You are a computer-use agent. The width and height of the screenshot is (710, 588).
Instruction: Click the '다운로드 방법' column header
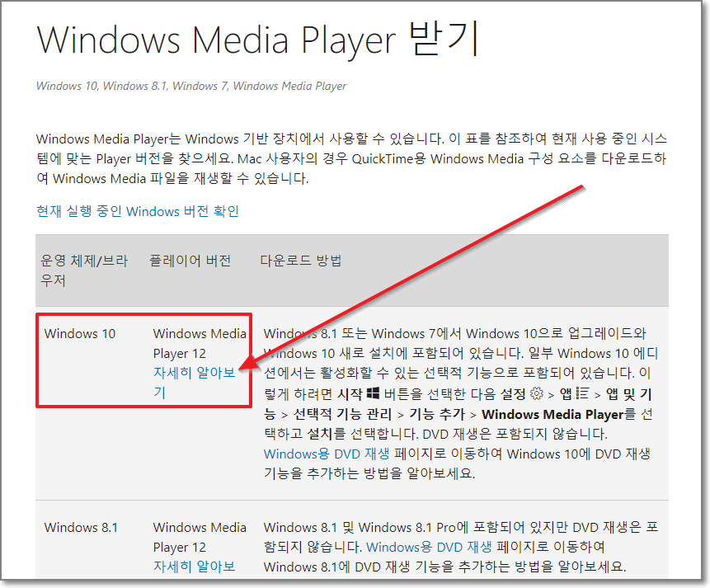click(x=301, y=261)
